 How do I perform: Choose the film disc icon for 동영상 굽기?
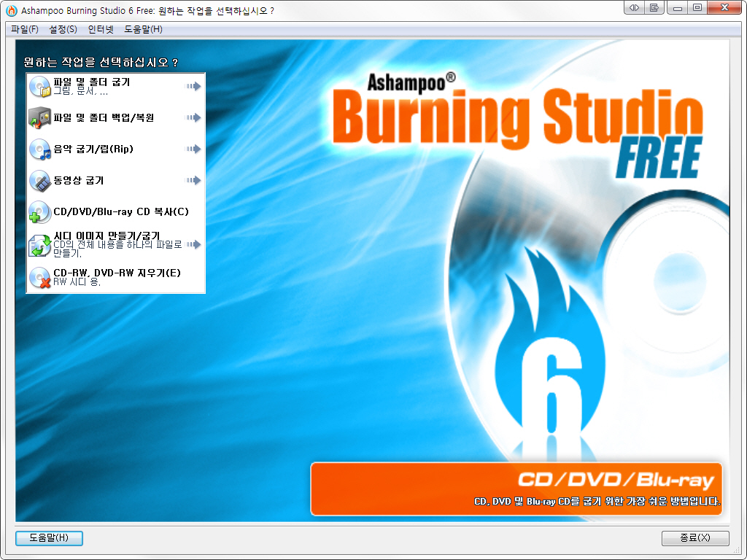pyautogui.click(x=39, y=181)
